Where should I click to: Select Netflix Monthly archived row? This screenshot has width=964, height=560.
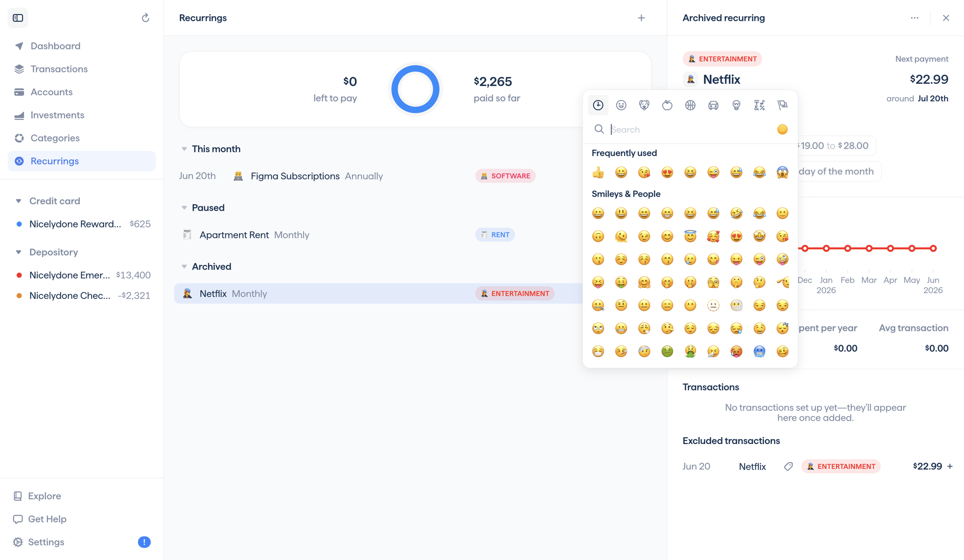[378, 293]
